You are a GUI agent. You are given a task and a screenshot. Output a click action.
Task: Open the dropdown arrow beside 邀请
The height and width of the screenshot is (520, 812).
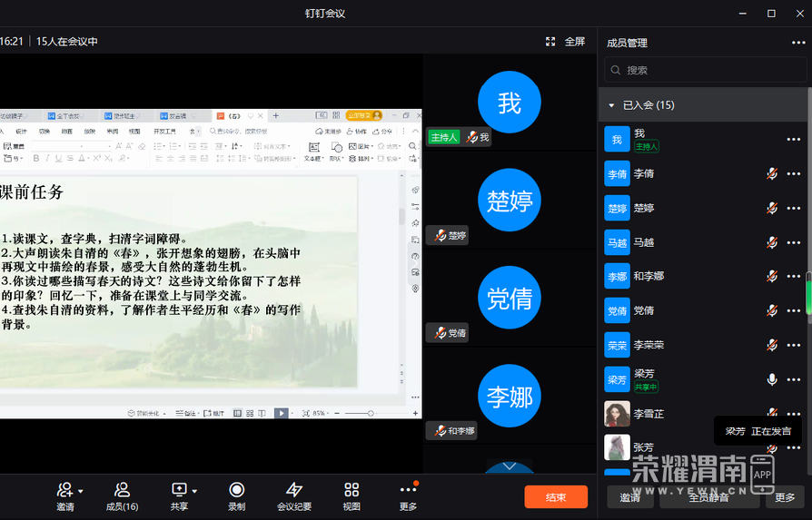[x=81, y=491]
